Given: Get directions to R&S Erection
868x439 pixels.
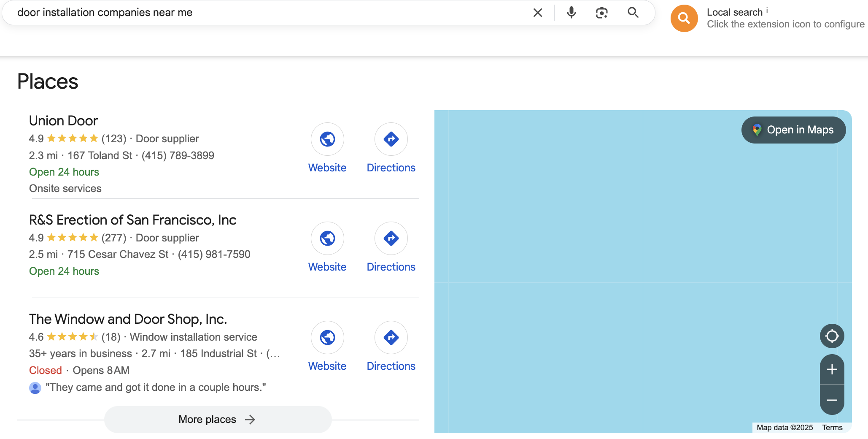Looking at the screenshot, I should [391, 238].
